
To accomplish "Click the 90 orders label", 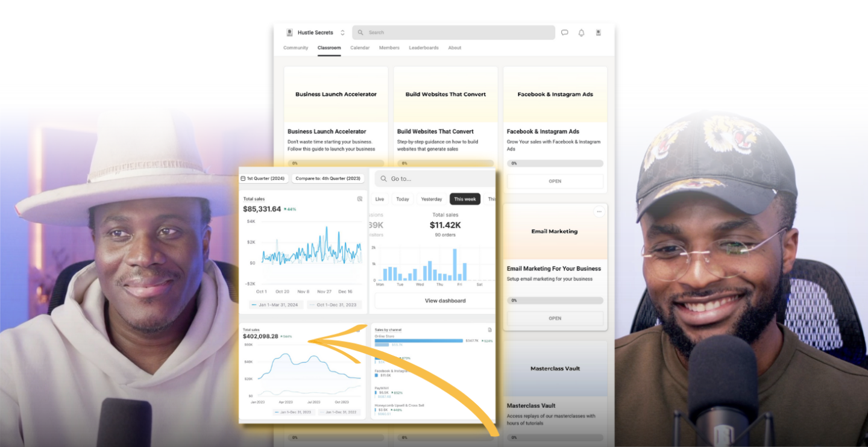I will coord(445,235).
